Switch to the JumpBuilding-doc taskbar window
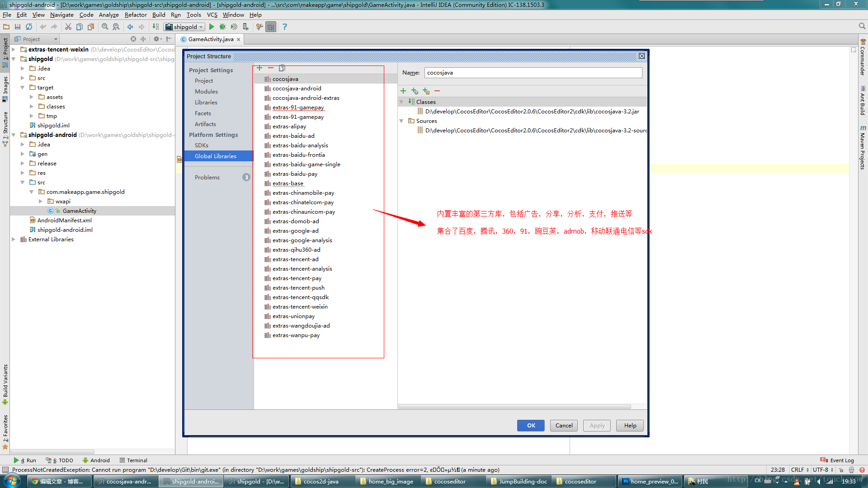Screen dimensions: 868x488 coord(518,482)
